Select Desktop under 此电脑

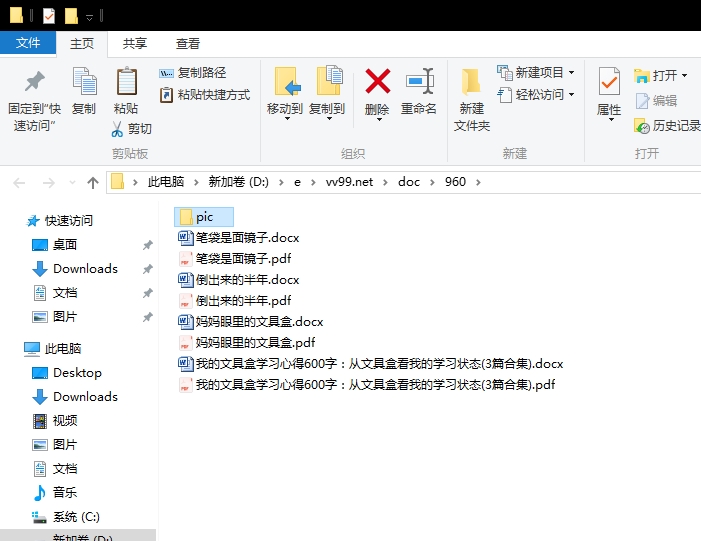(x=77, y=372)
